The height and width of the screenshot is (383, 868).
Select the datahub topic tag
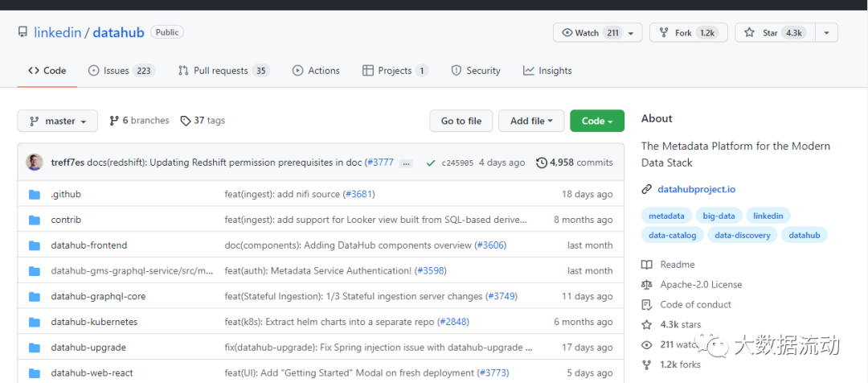point(805,235)
